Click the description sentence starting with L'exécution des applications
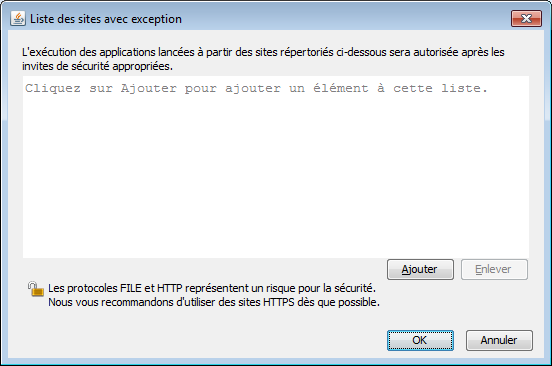Viewport: 552px width, 366px height. click(x=263, y=52)
